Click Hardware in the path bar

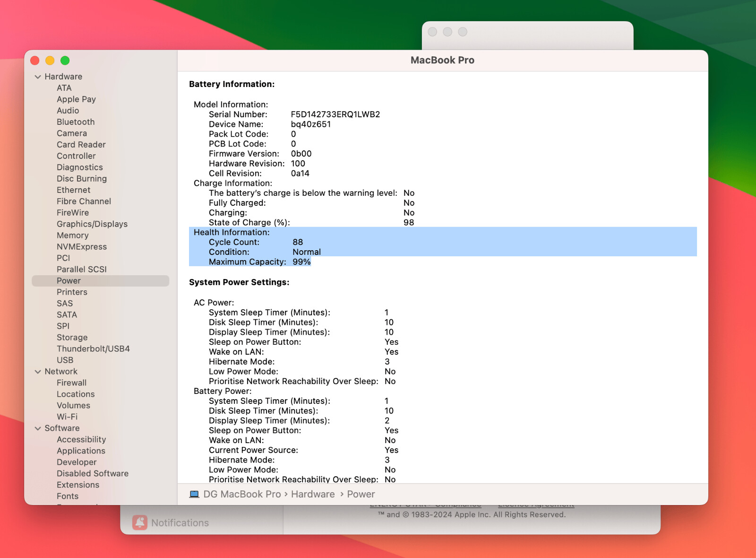click(313, 494)
